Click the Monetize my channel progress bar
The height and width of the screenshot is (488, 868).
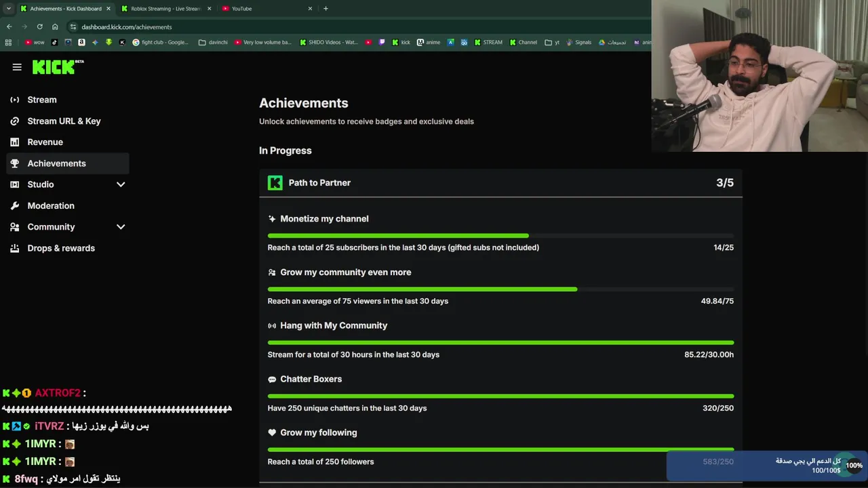(x=500, y=236)
